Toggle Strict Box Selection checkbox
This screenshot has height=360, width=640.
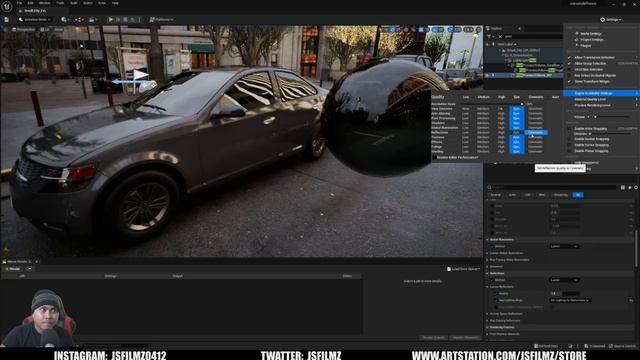click(569, 69)
